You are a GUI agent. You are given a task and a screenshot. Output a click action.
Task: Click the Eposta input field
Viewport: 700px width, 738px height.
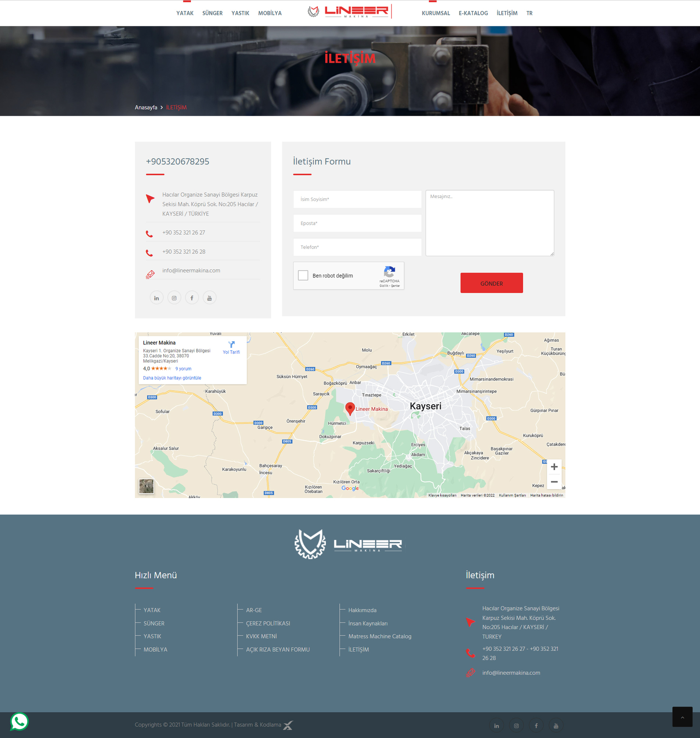357,223
